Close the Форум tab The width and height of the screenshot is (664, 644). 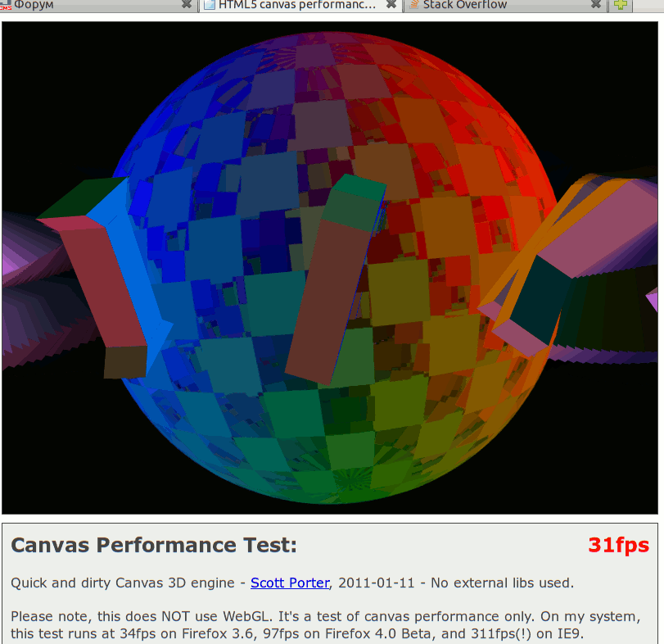point(187,5)
